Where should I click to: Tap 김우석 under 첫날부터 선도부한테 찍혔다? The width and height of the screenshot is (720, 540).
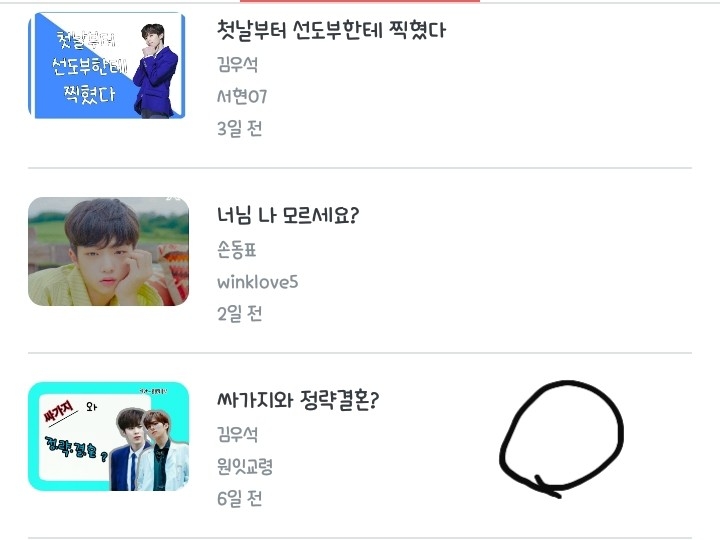[237, 64]
